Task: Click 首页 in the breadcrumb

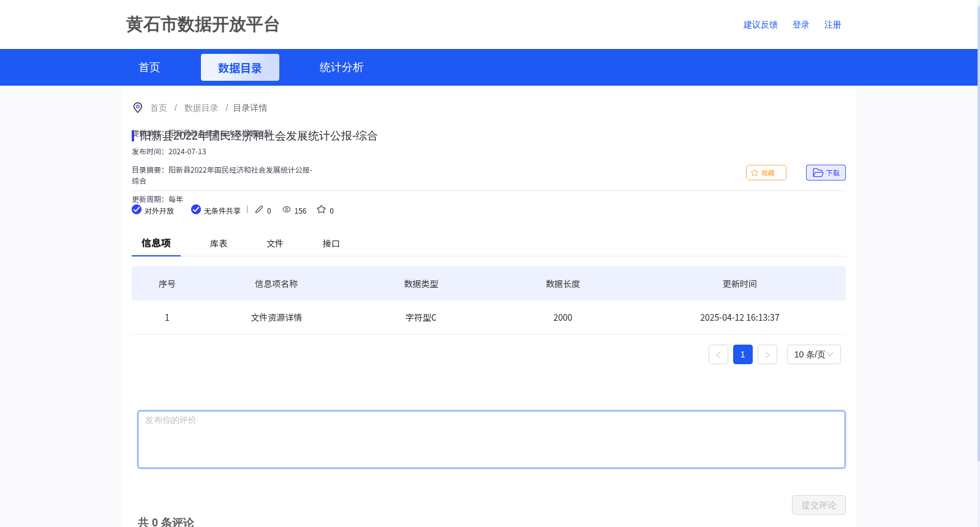Action: tap(159, 108)
